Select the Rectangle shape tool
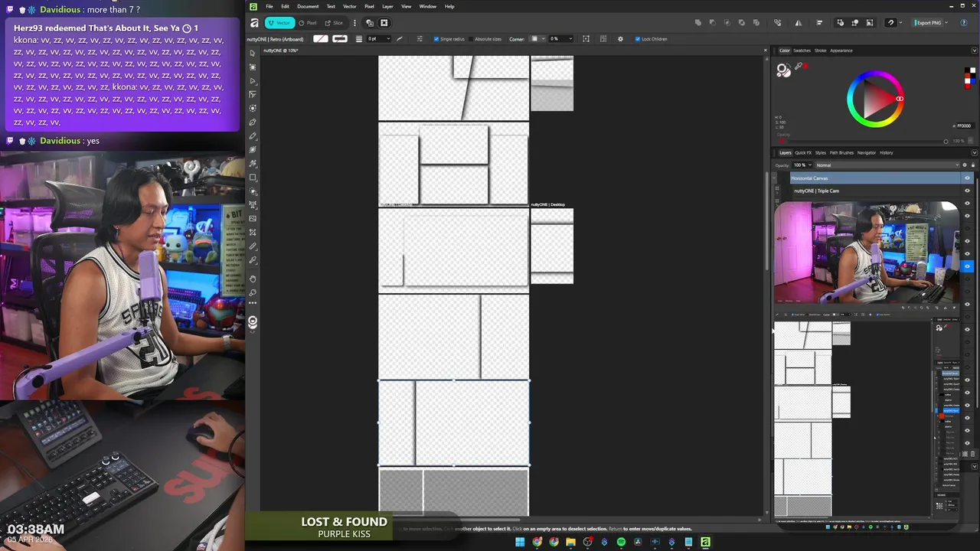Screen dimensions: 980x551 (x=253, y=178)
